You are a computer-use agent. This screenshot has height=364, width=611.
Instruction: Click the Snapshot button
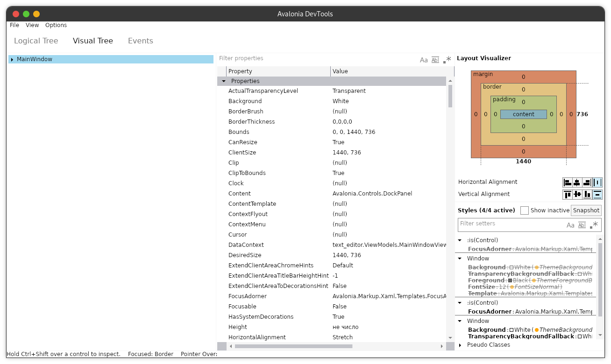(x=586, y=210)
